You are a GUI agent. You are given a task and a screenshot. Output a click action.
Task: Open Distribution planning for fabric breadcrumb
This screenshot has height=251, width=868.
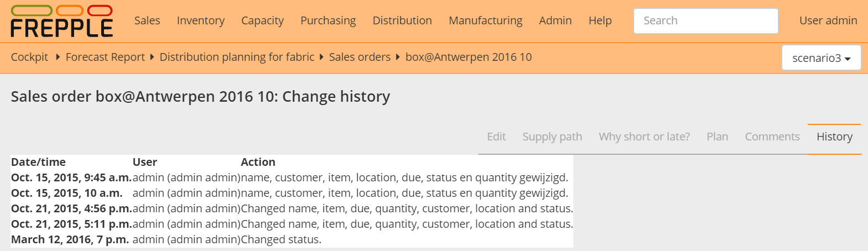point(237,57)
